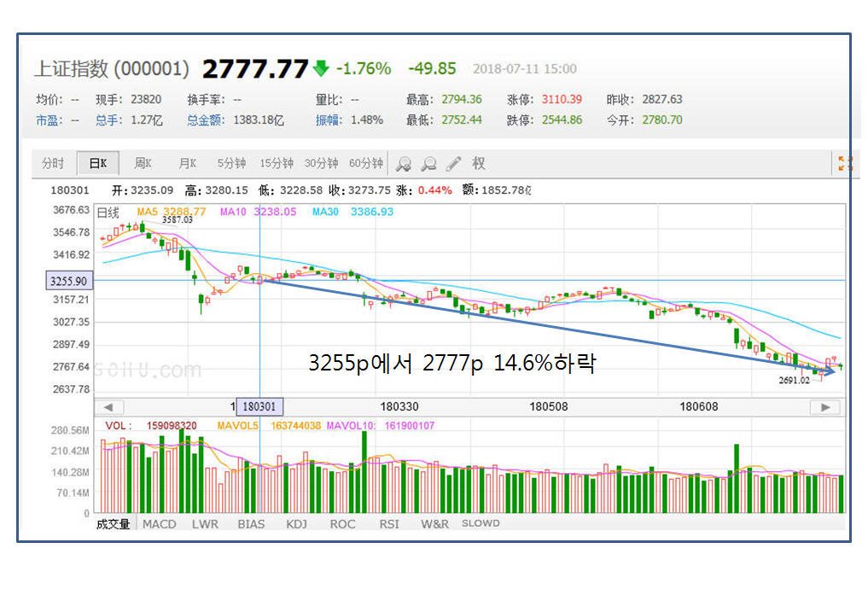Show the 5分钟 interval chart
868x595 pixels.
tap(231, 164)
